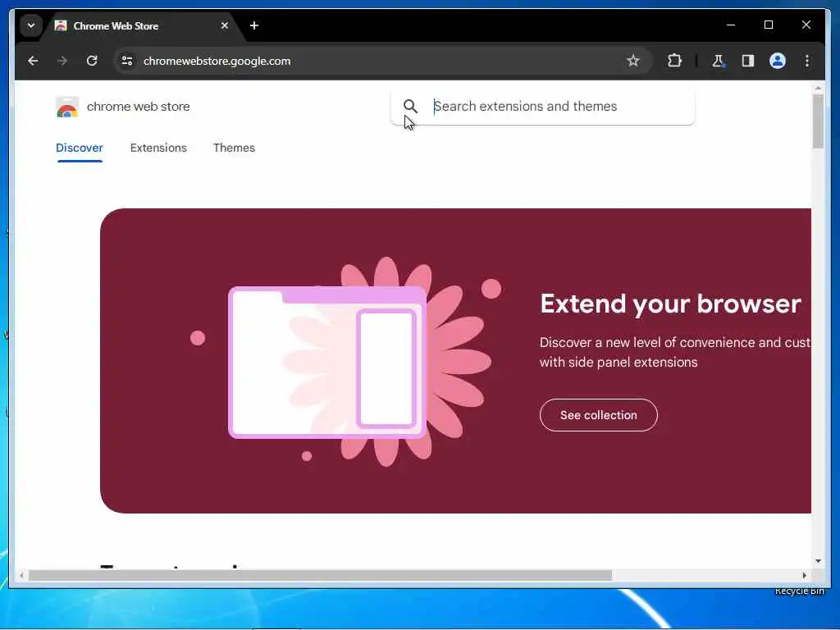
Task: Open Chrome Labs flask icon
Action: pyautogui.click(x=718, y=61)
